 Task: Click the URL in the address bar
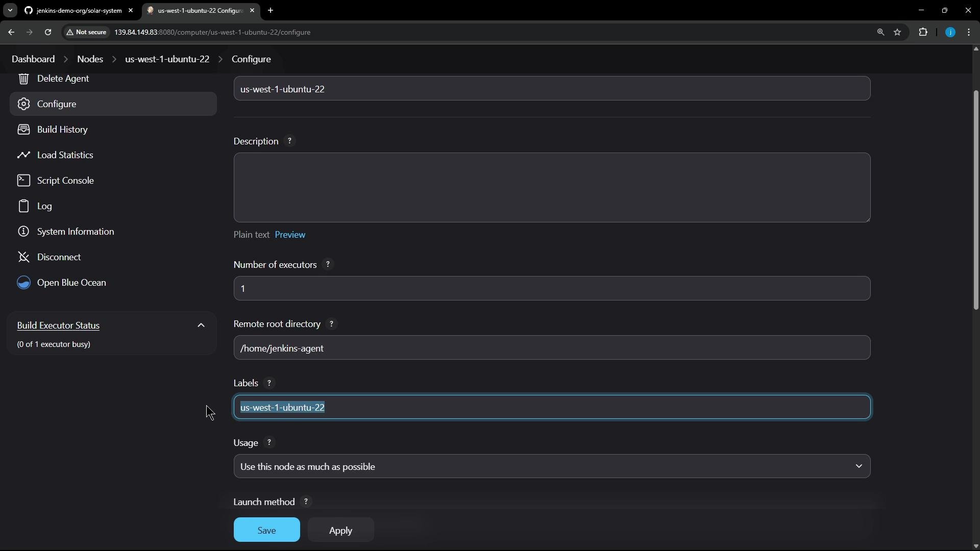(212, 32)
